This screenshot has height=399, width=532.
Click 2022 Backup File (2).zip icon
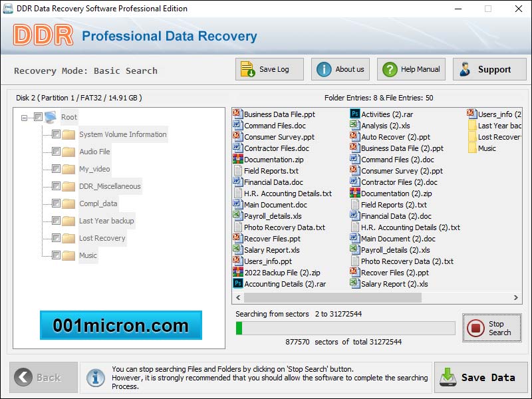point(238,272)
